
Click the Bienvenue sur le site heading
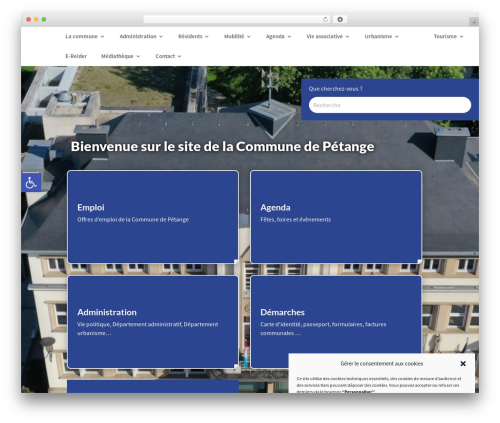pos(222,147)
